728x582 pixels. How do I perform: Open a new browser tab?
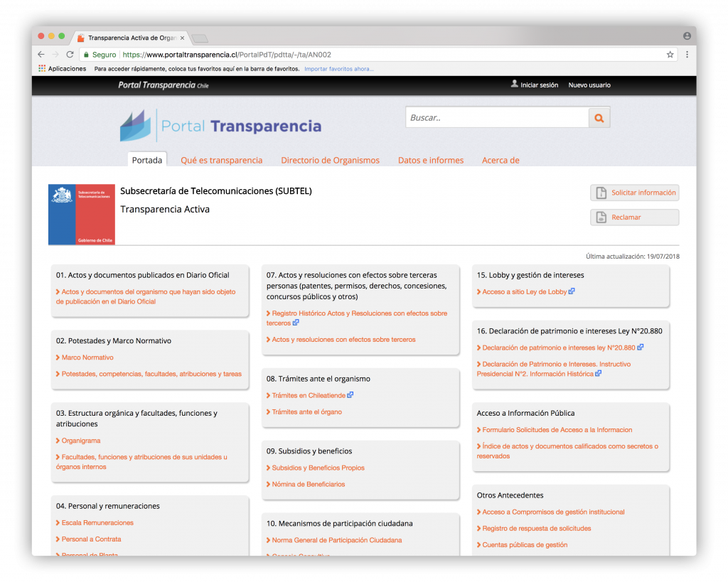point(200,38)
